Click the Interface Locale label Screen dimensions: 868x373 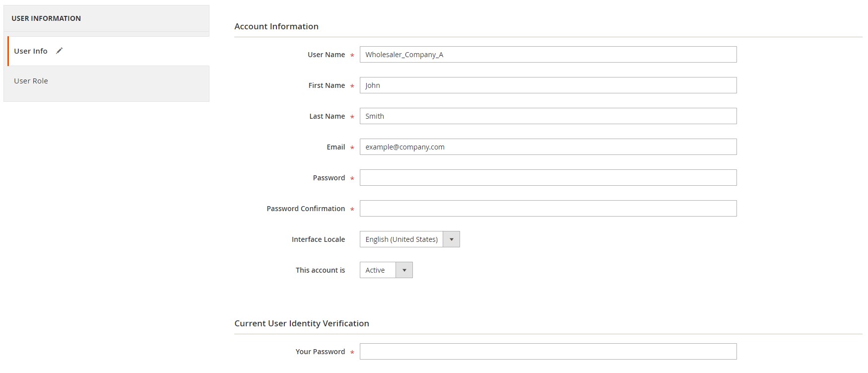(318, 239)
